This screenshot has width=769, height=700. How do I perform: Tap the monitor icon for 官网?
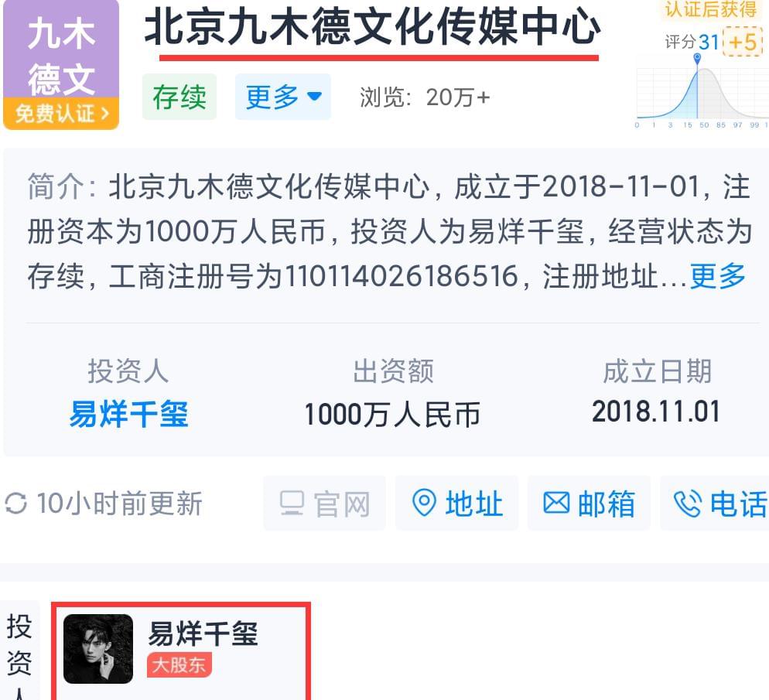coord(292,504)
